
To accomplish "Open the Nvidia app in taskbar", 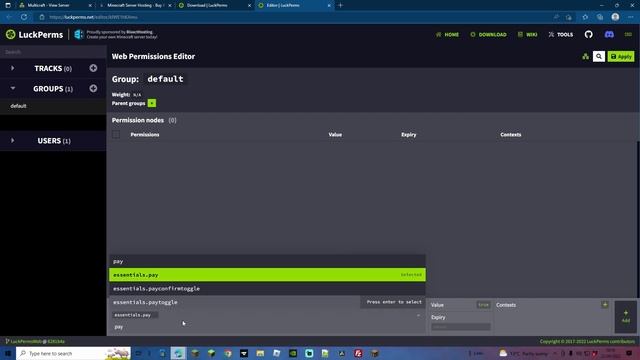I will click(x=293, y=353).
